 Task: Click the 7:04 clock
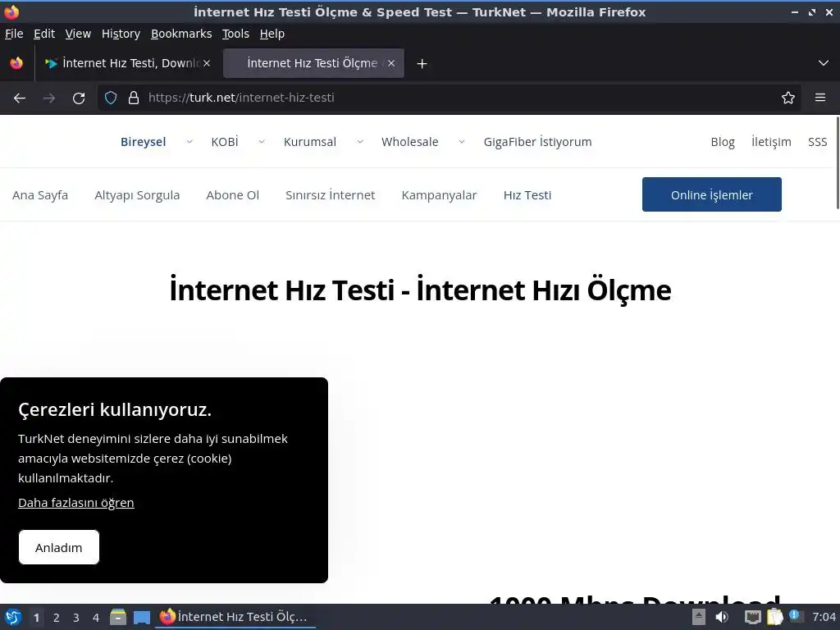click(x=824, y=617)
